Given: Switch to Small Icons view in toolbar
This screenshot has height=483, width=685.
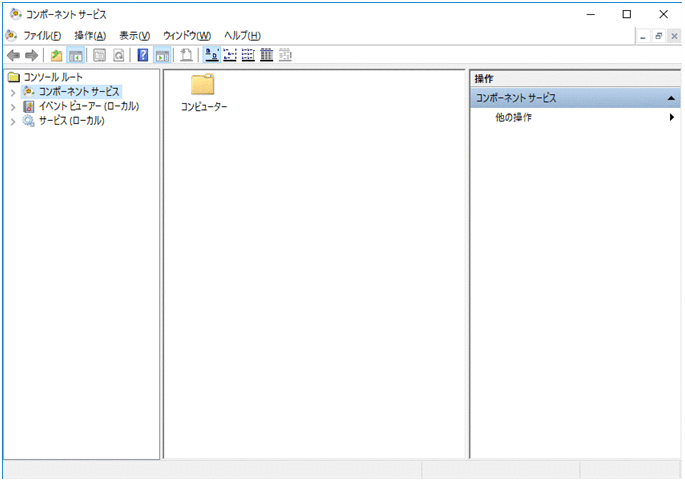Looking at the screenshot, I should click(230, 55).
